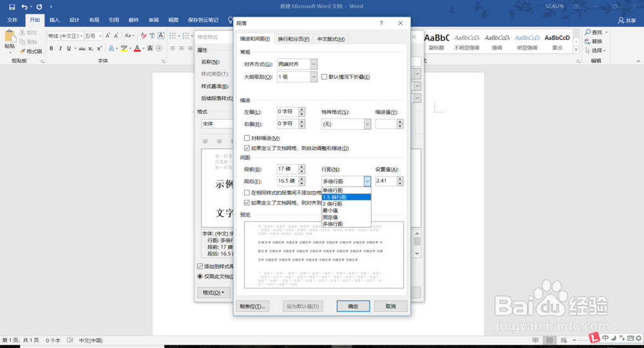Uncheck 如果定义了文档网格，则对齐到网格 checkbox

pos(247,203)
